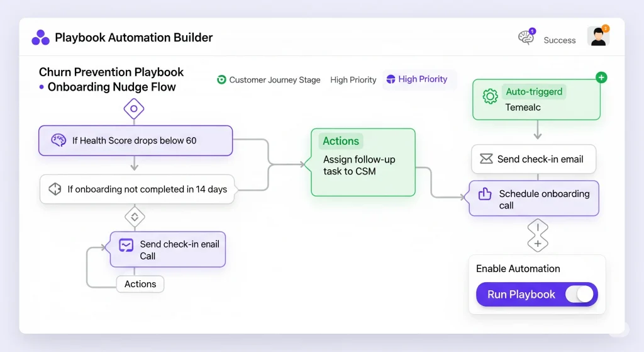The height and width of the screenshot is (352, 644).
Task: Click the three-circle app logo
Action: (x=40, y=38)
